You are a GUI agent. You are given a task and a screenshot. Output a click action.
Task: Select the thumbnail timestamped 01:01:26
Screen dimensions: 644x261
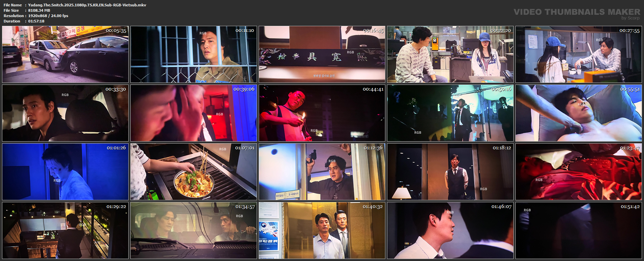[x=65, y=172]
